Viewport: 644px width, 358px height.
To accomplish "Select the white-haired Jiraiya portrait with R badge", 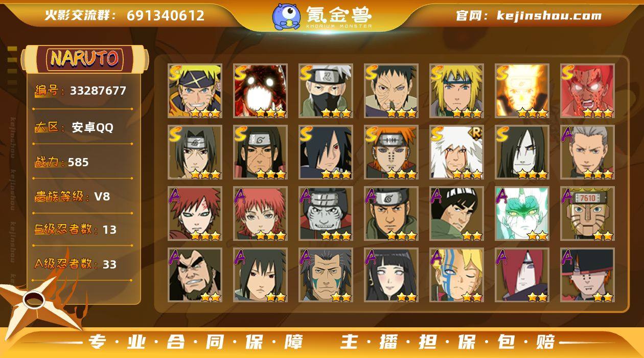I will pos(456,152).
